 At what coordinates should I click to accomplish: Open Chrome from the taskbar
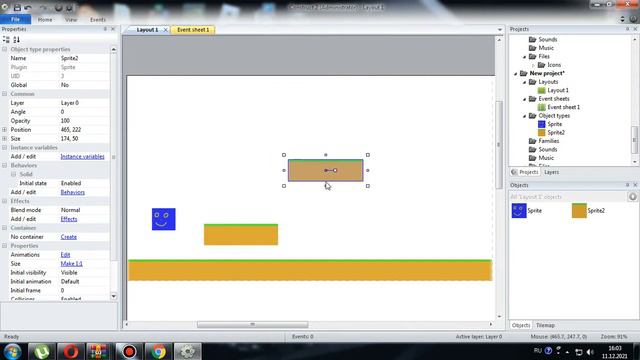158,351
